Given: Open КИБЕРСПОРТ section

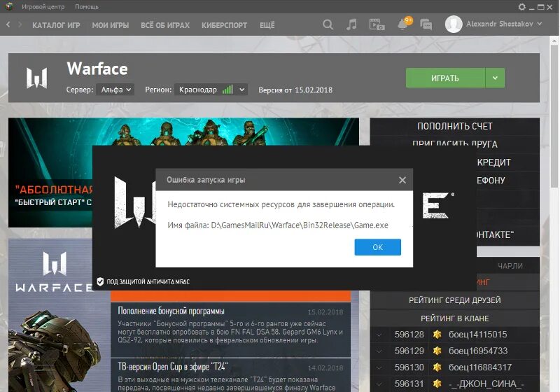Looking at the screenshot, I should click(x=224, y=25).
